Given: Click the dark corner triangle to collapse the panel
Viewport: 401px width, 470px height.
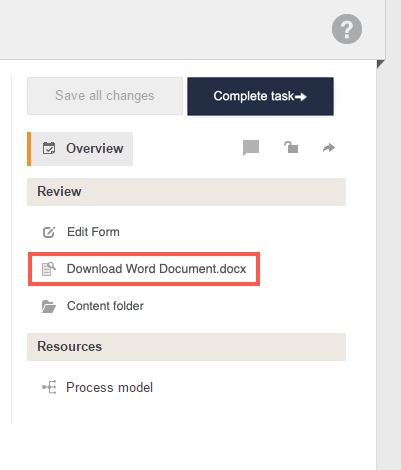Looking at the screenshot, I should tap(381, 64).
